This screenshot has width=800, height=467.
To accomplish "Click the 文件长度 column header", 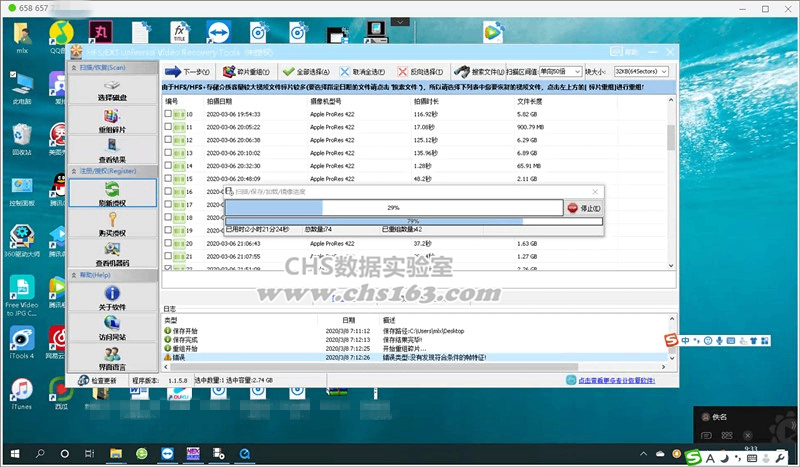I will (x=530, y=102).
